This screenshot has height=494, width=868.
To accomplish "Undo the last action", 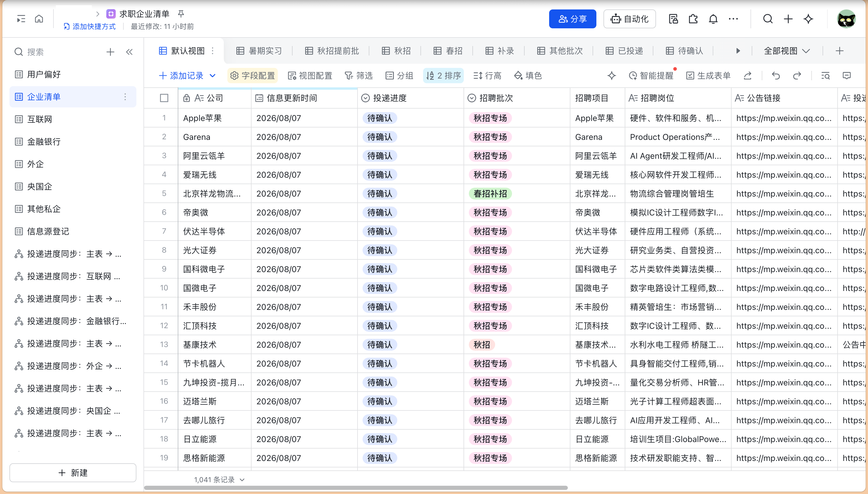I will pos(776,76).
